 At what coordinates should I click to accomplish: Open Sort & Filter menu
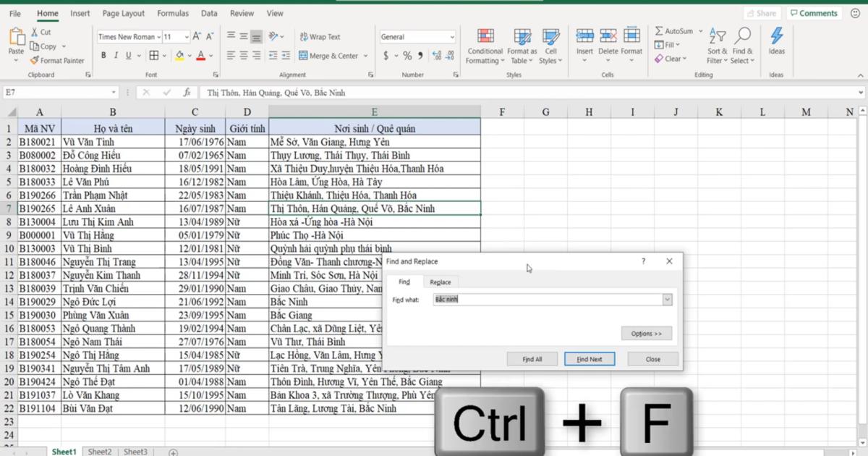718,46
